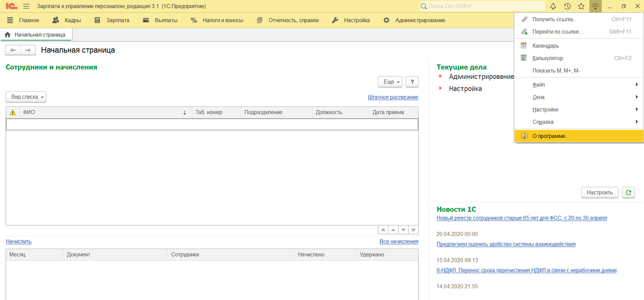Click Удержано column header
This screenshot has height=300, width=644.
[387, 254]
